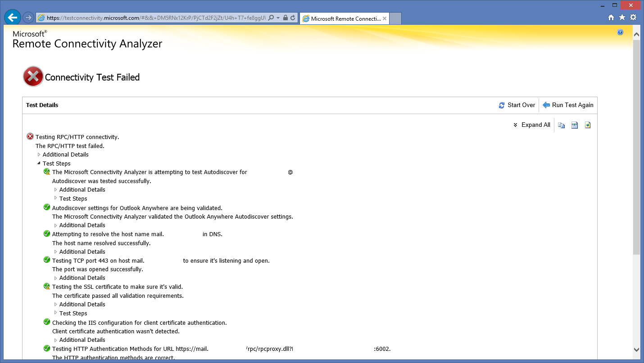Close the Microsoft Remote Connectivity tab
The height and width of the screenshot is (363, 644).
[385, 18]
